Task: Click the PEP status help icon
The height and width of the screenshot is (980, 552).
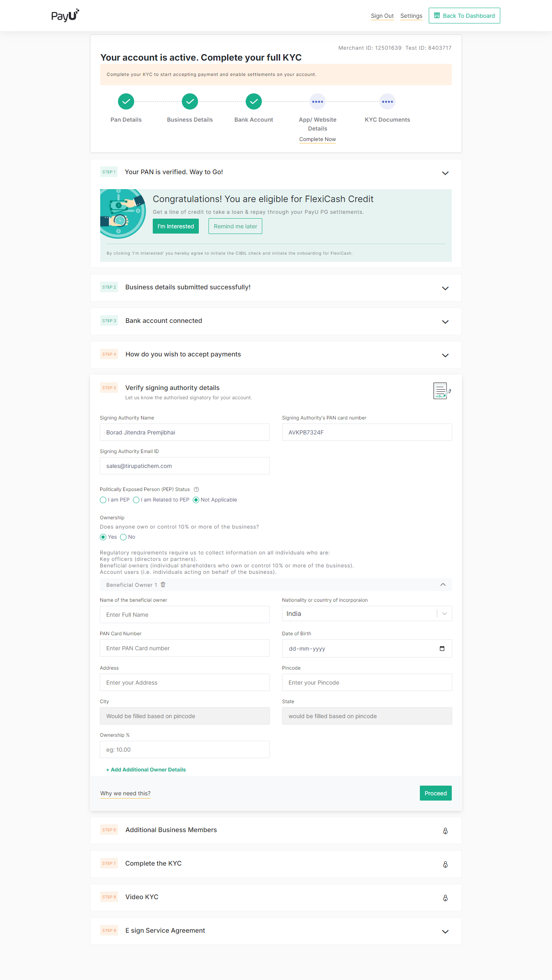Action: [x=196, y=489]
